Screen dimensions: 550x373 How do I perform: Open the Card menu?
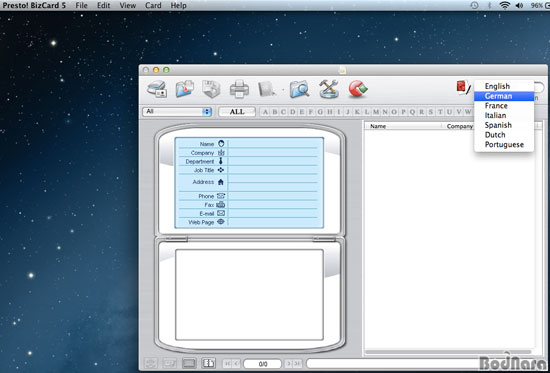[153, 5]
